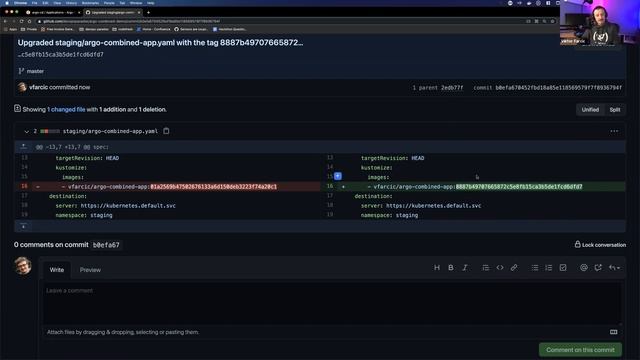Collapse the staging/argo-combined-app.yaml file diff
Image resolution: width=640 pixels, height=360 pixels.
tap(27, 131)
